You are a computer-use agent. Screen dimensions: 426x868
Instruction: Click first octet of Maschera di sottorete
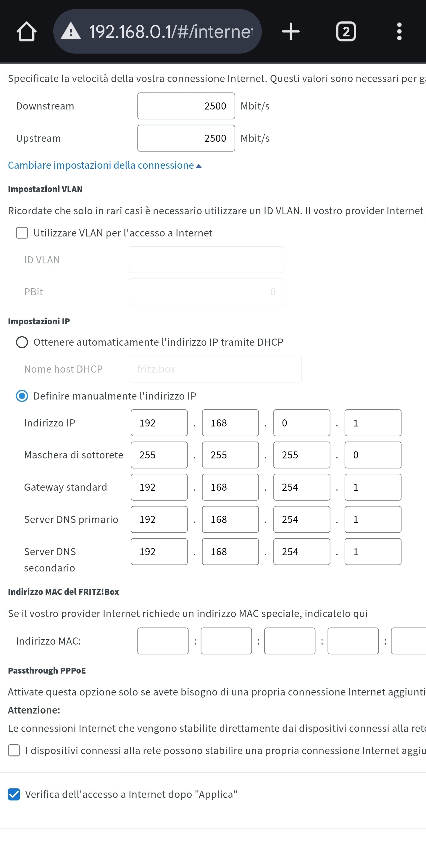pos(159,455)
